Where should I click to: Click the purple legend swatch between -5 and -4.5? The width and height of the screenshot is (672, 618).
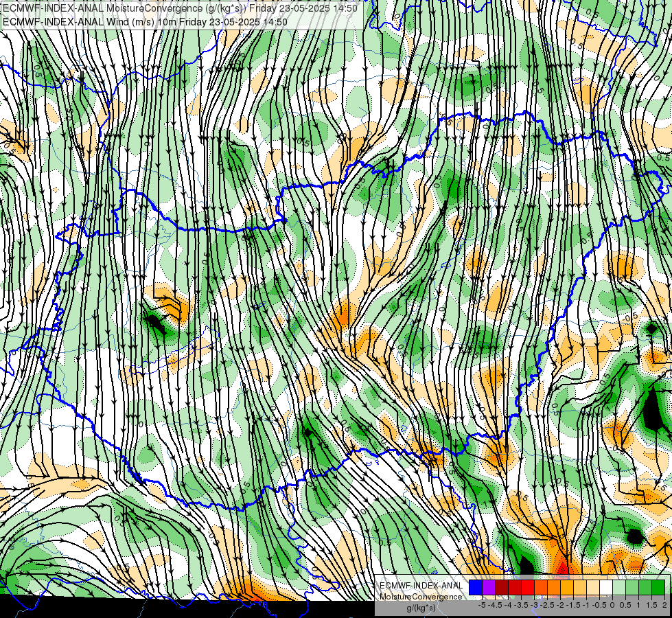(489, 587)
